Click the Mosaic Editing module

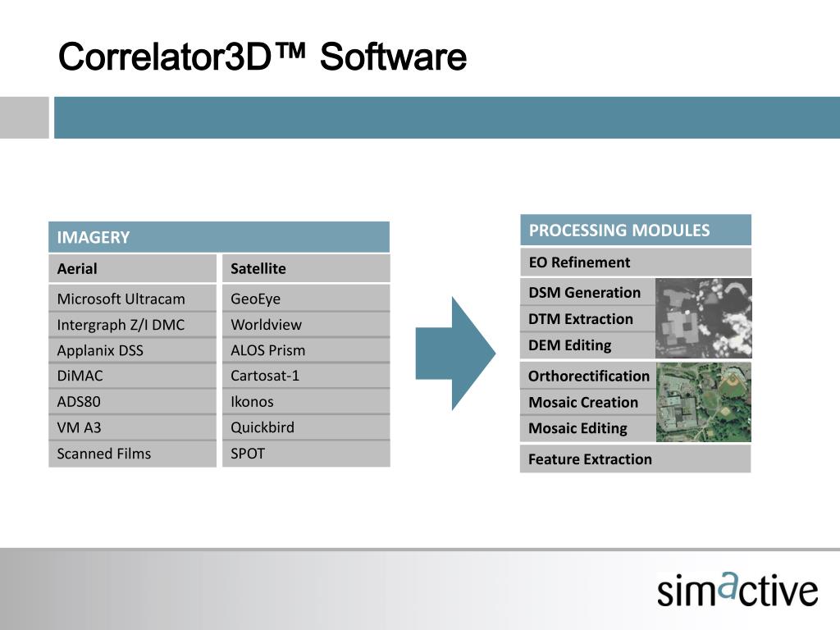(587, 428)
